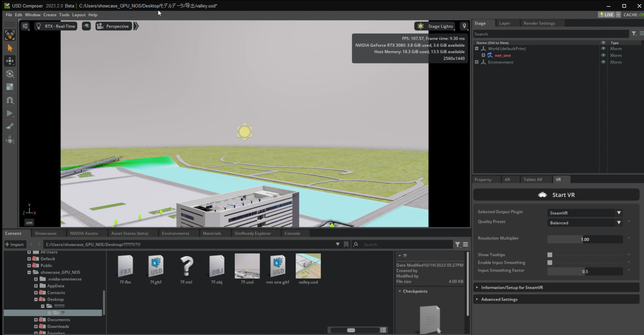Select the selection mode tool in left toolbar
644x335 pixels.
[10, 35]
